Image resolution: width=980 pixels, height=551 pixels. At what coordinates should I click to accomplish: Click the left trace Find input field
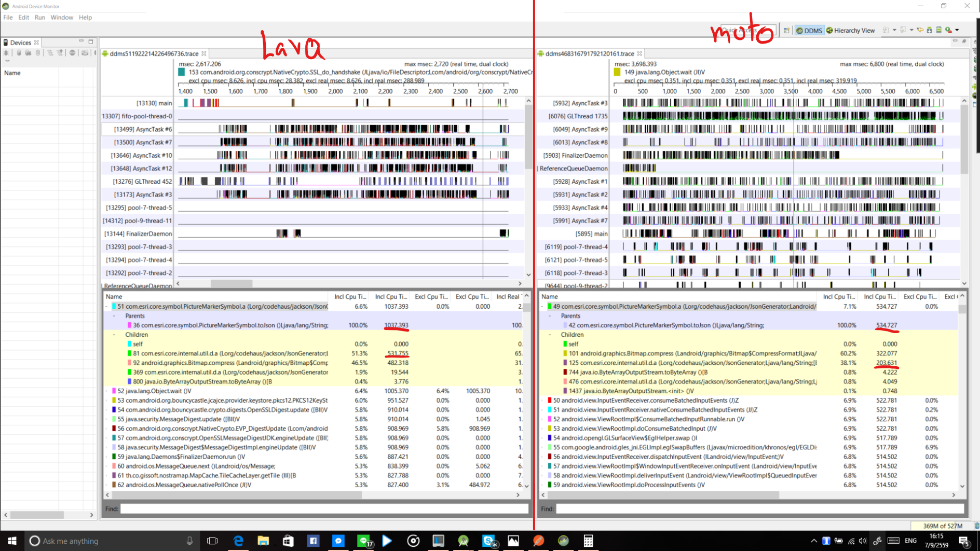[324, 509]
